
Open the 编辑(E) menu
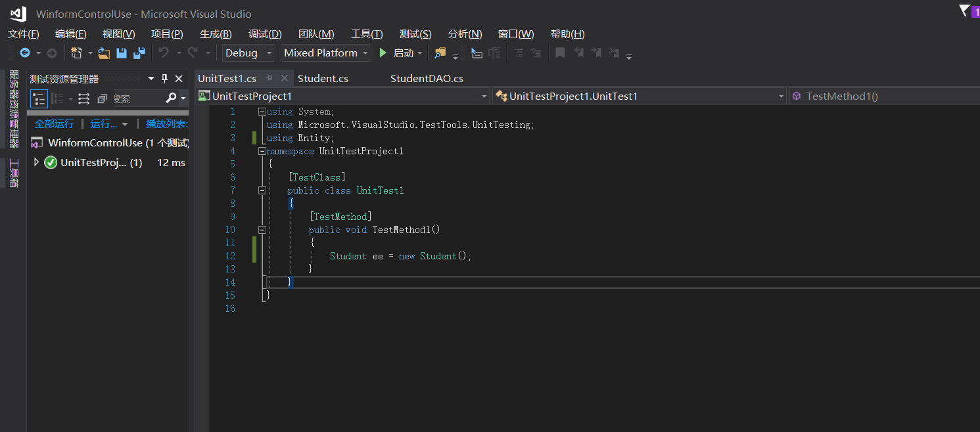coord(71,34)
